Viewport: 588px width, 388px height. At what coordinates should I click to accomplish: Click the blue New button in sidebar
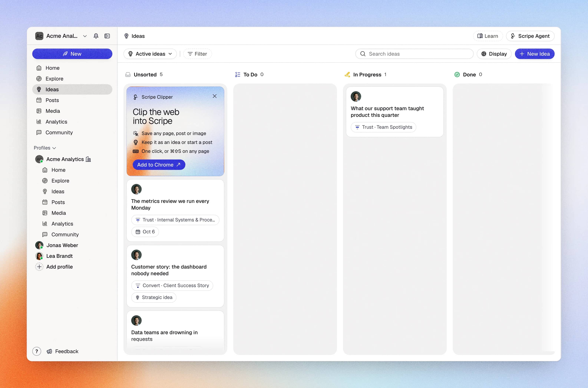point(72,54)
